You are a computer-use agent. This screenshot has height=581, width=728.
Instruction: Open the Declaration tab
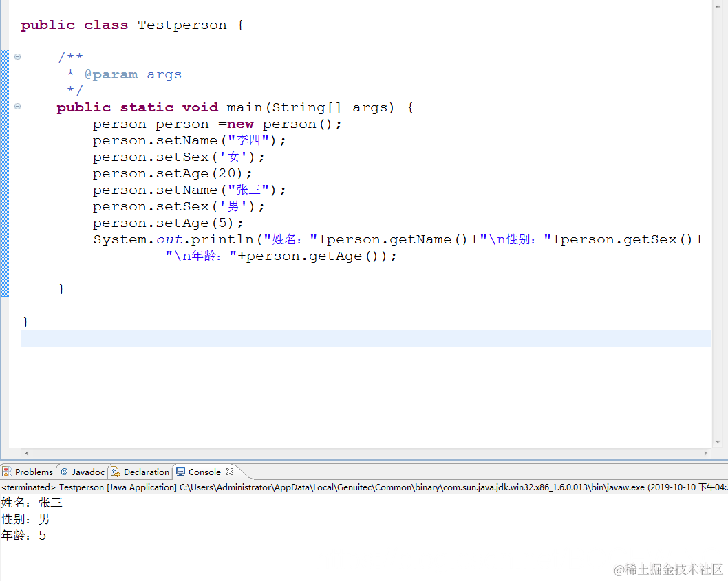[x=140, y=472]
